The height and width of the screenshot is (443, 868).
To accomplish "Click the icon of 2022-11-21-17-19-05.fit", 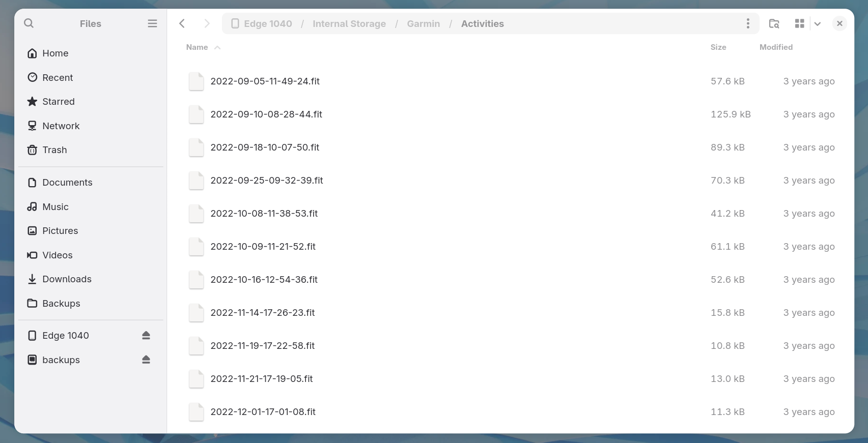I will pyautogui.click(x=196, y=379).
